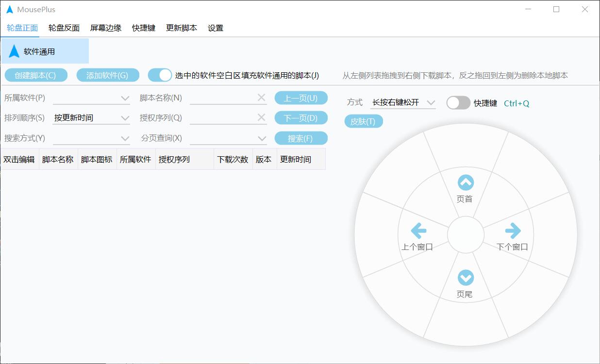600x364 pixels.
Task: Click the 创建脚本(C) button
Action: click(35, 75)
